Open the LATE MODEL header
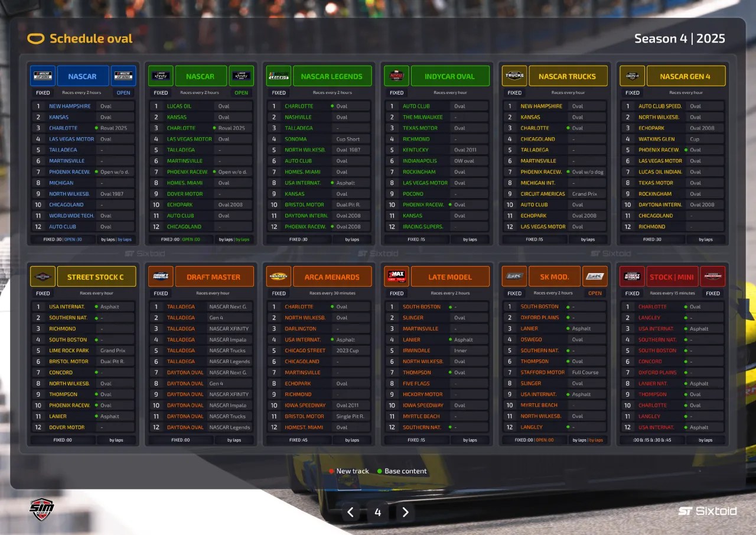This screenshot has width=756, height=535. tap(450, 277)
